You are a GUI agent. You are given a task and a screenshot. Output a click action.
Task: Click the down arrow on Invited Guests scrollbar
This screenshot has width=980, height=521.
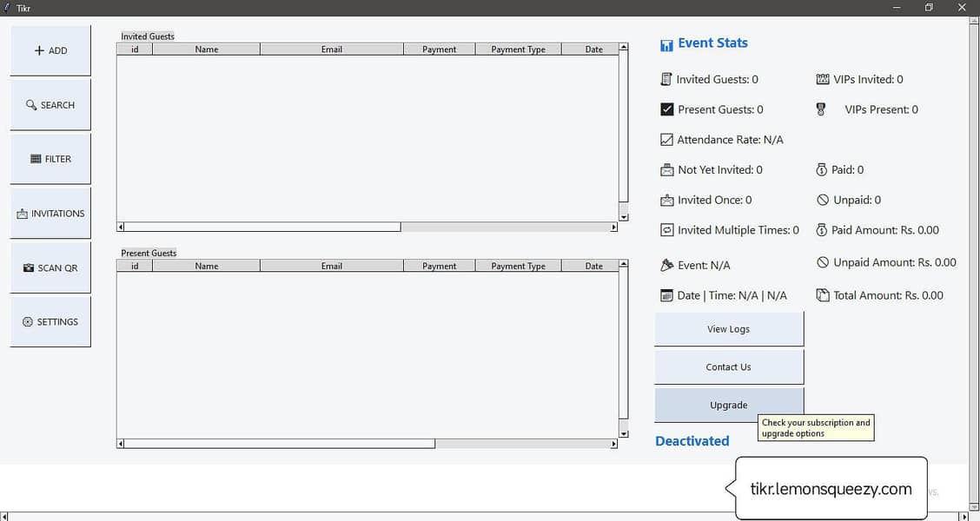(622, 216)
